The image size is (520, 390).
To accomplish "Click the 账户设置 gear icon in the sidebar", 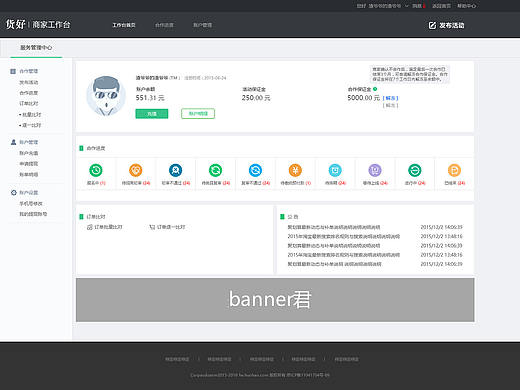I will click(x=14, y=193).
